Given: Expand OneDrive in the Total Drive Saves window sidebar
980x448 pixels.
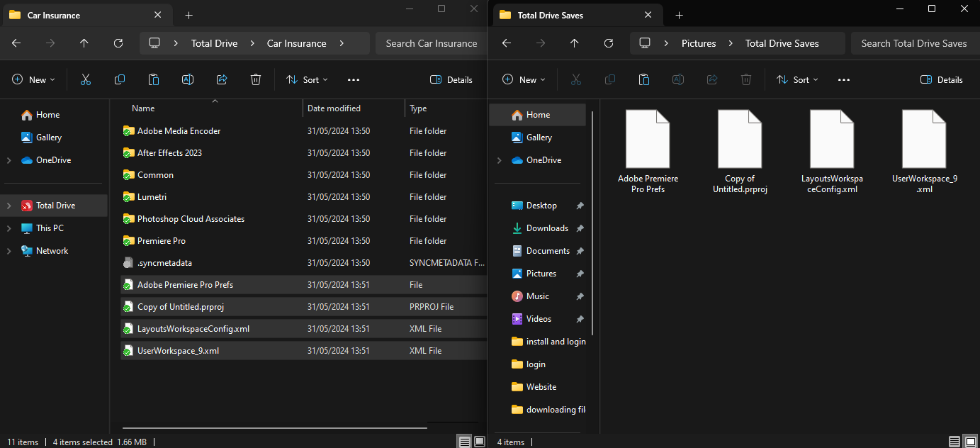Looking at the screenshot, I should [499, 160].
